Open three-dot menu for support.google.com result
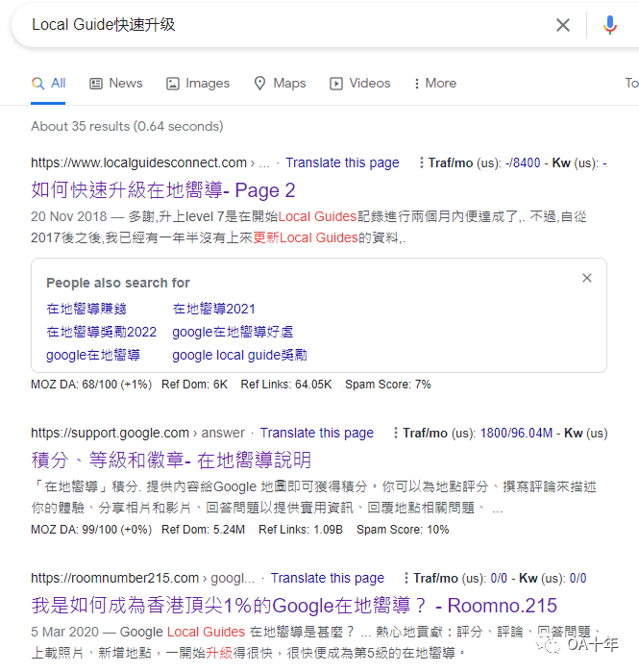The width and height of the screenshot is (639, 672). 396,433
